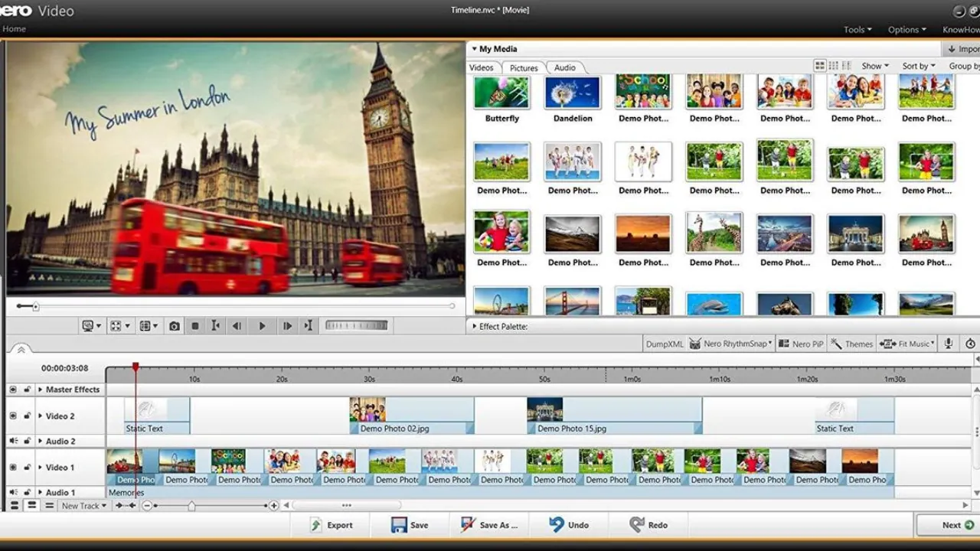Viewport: 980px width, 551px height.
Task: Open the Options menu
Action: (x=907, y=30)
